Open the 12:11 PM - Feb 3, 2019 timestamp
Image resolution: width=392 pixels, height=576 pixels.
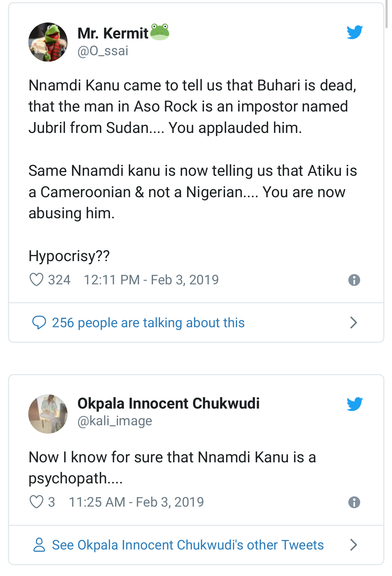click(x=151, y=280)
